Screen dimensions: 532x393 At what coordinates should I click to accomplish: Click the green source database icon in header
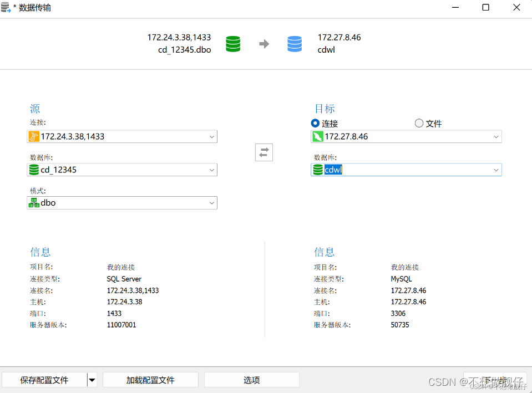(233, 44)
